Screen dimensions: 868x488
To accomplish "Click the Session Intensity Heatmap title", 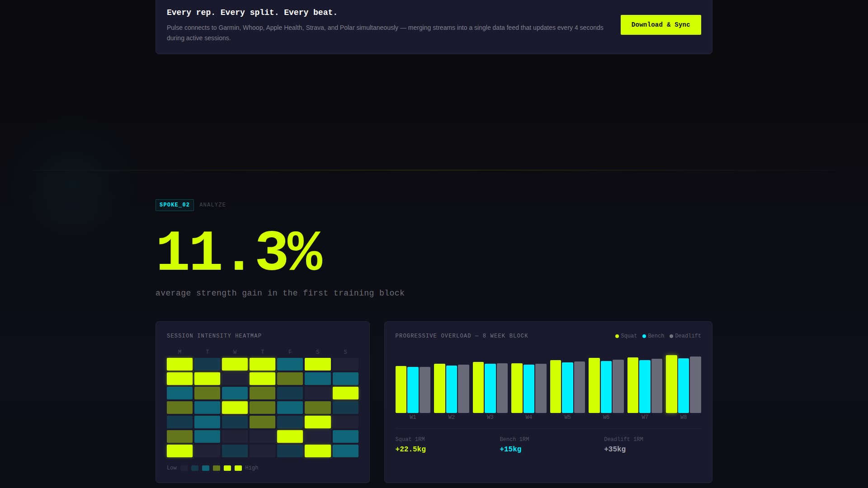I will [x=214, y=336].
